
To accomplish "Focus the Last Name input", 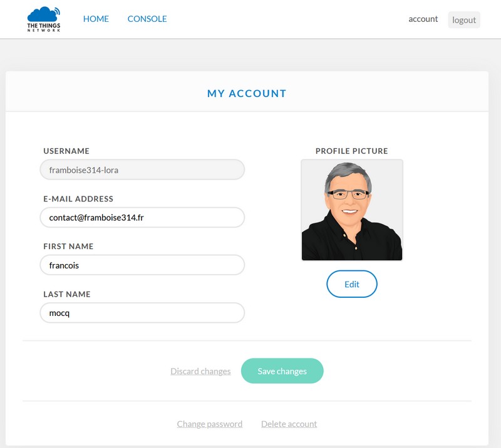I will [142, 313].
